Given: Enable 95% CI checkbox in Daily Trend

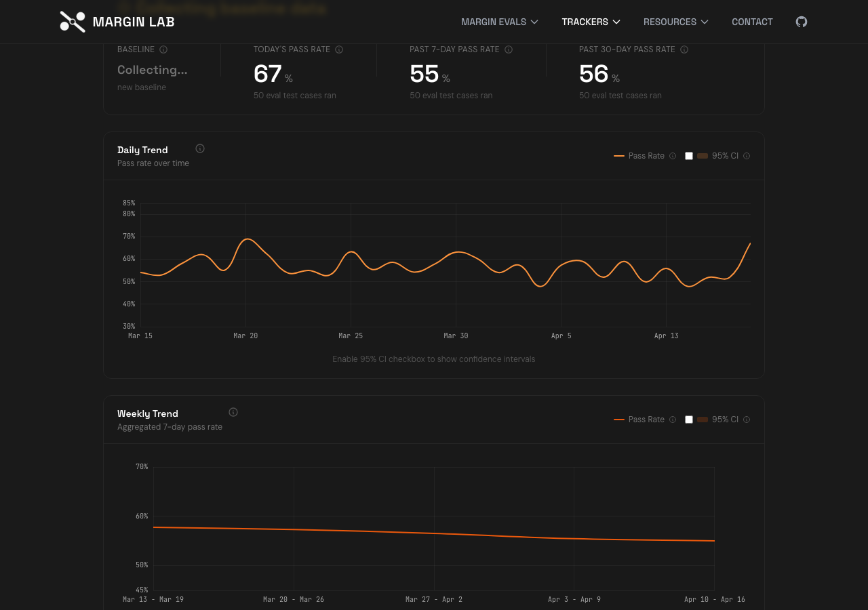Looking at the screenshot, I should point(689,156).
